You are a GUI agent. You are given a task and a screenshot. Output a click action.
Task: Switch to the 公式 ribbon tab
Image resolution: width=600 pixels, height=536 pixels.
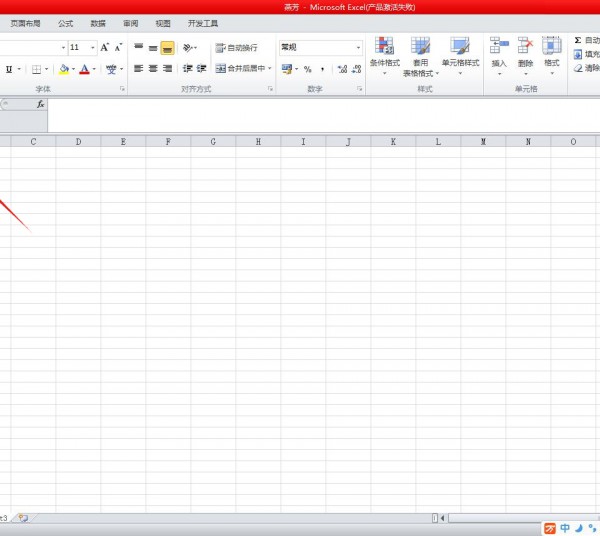coord(65,22)
